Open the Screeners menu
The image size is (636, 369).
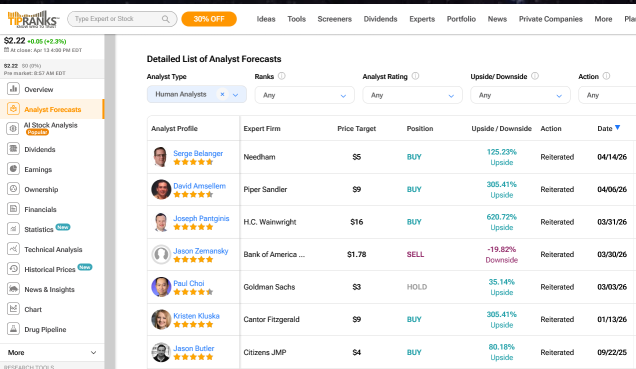pos(334,19)
